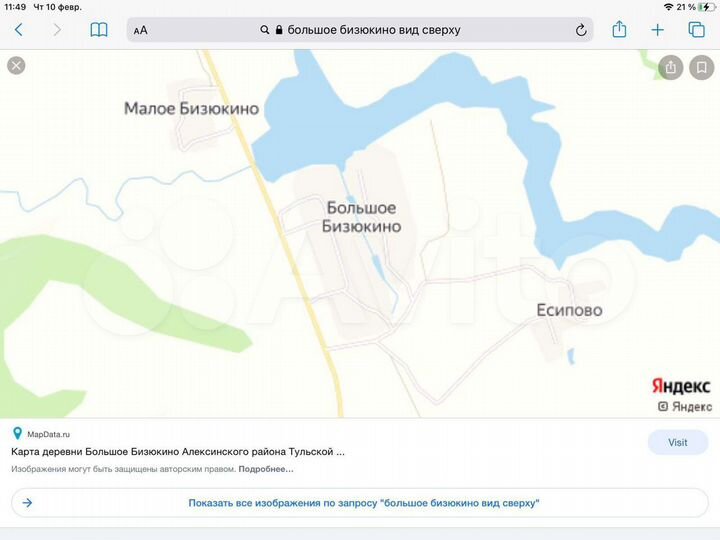This screenshot has height=540, width=720.
Task: Share the map image using round share button
Action: pyautogui.click(x=671, y=68)
